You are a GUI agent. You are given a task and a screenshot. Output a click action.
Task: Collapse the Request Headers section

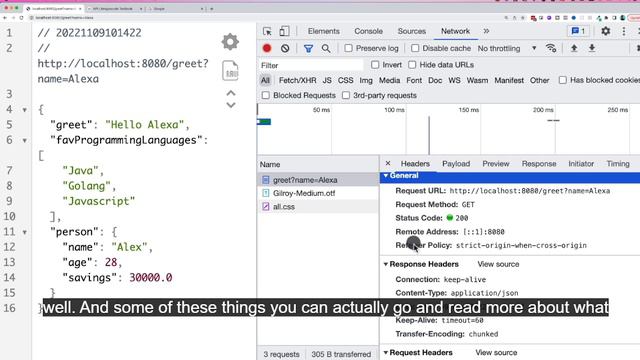click(386, 352)
